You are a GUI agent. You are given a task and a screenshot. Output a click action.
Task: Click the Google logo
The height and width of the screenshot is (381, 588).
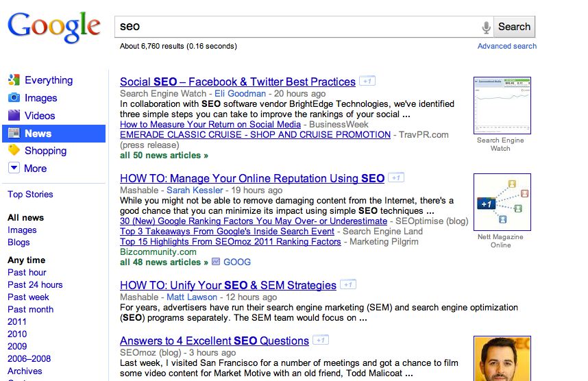(x=53, y=27)
